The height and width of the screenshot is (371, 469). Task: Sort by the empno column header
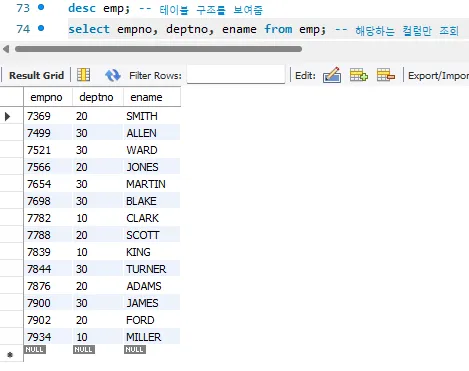click(48, 97)
